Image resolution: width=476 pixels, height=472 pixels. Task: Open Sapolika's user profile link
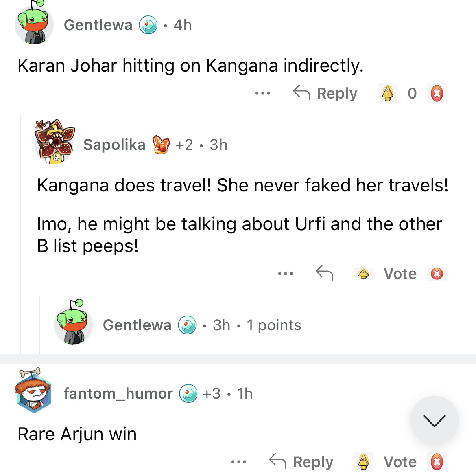point(114,145)
